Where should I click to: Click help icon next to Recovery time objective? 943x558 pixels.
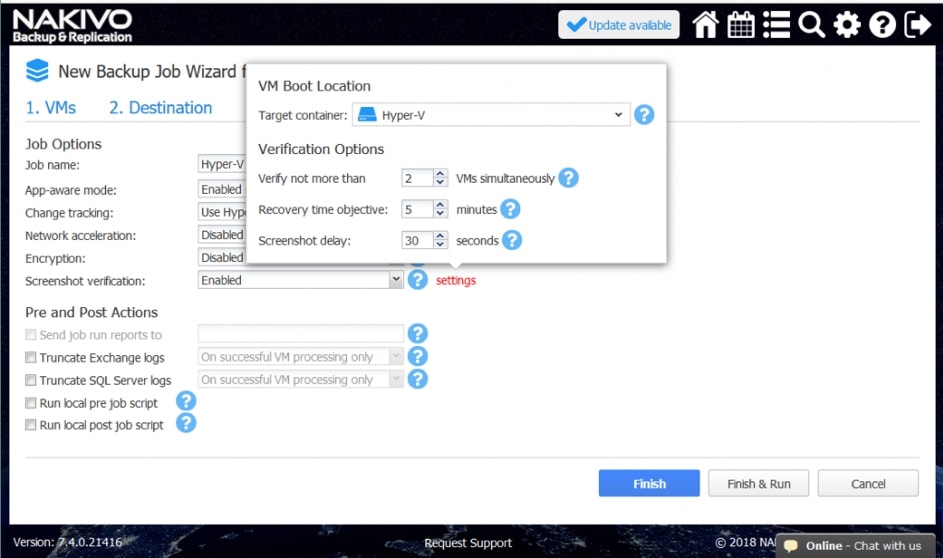[510, 209]
